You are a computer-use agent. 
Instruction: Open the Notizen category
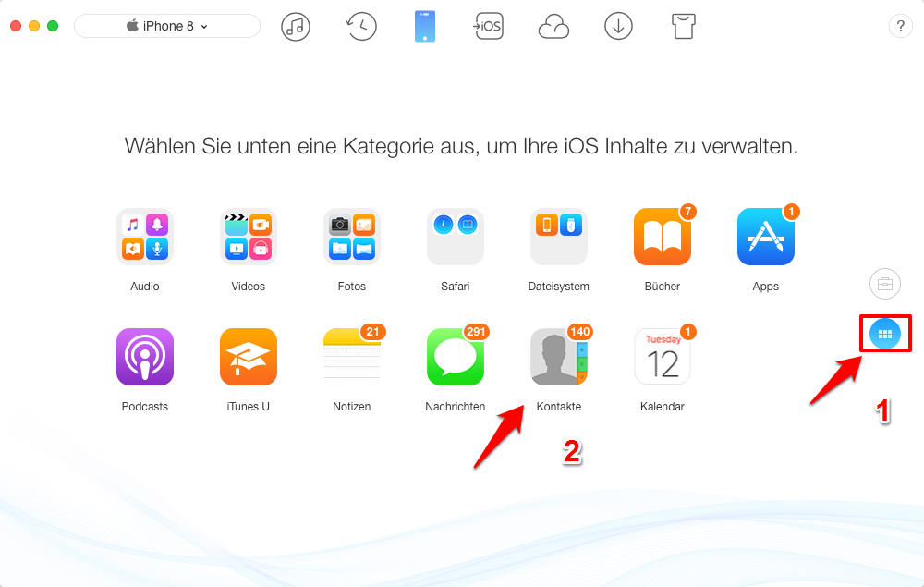[352, 357]
